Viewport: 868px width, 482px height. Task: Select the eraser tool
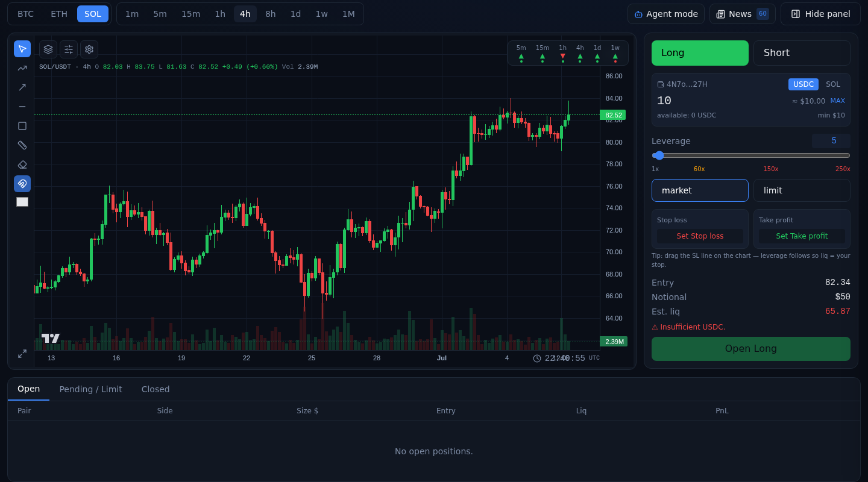pyautogui.click(x=22, y=164)
